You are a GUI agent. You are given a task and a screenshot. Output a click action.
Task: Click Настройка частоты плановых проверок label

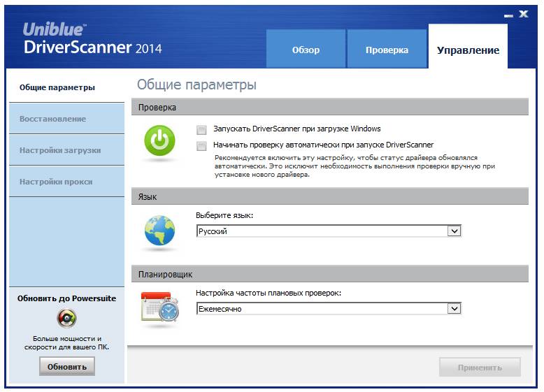(x=269, y=293)
